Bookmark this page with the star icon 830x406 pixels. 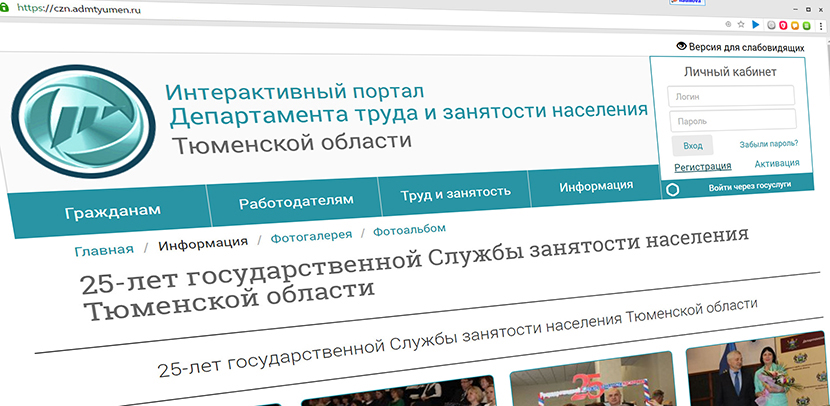pos(741,24)
